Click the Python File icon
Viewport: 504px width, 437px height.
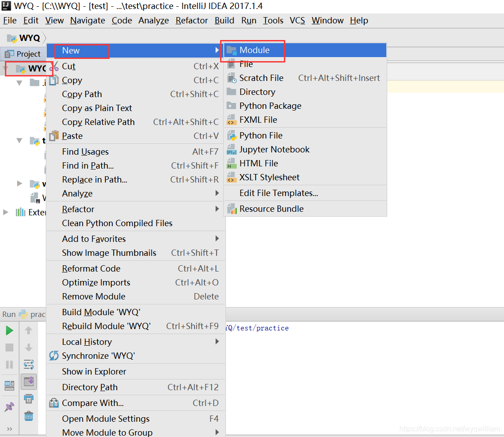click(231, 135)
